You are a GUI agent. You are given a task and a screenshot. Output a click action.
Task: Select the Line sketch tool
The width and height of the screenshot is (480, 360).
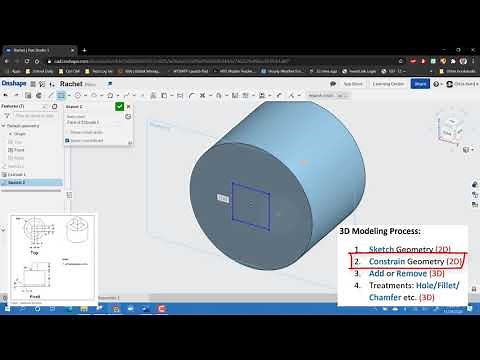pyautogui.click(x=50, y=96)
